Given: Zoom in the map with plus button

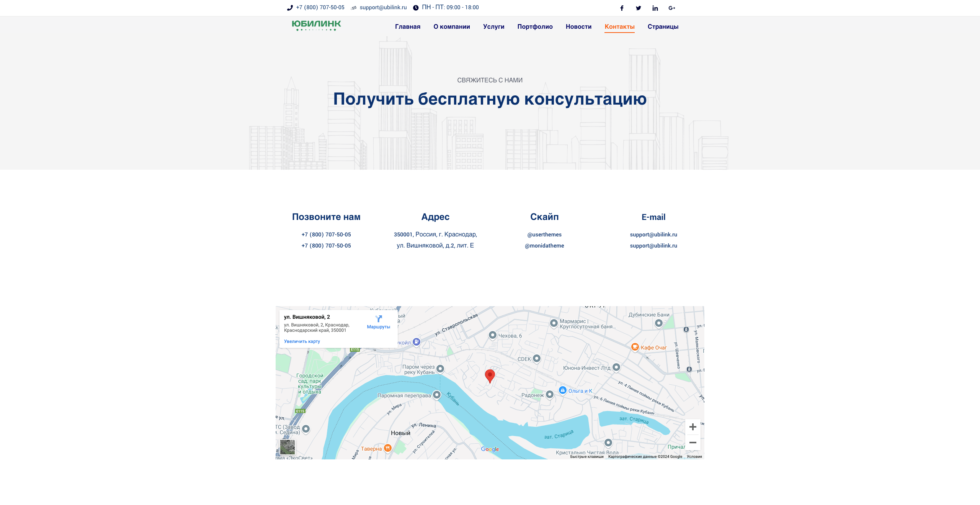Looking at the screenshot, I should tap(693, 427).
